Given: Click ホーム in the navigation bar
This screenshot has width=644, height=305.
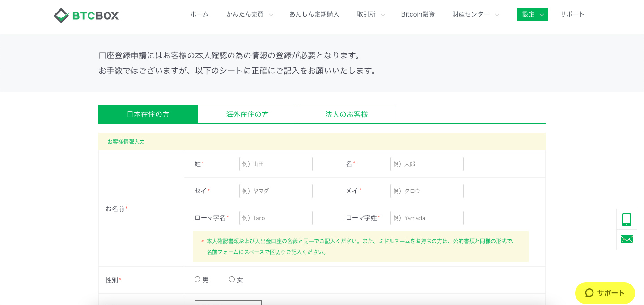Looking at the screenshot, I should point(199,14).
